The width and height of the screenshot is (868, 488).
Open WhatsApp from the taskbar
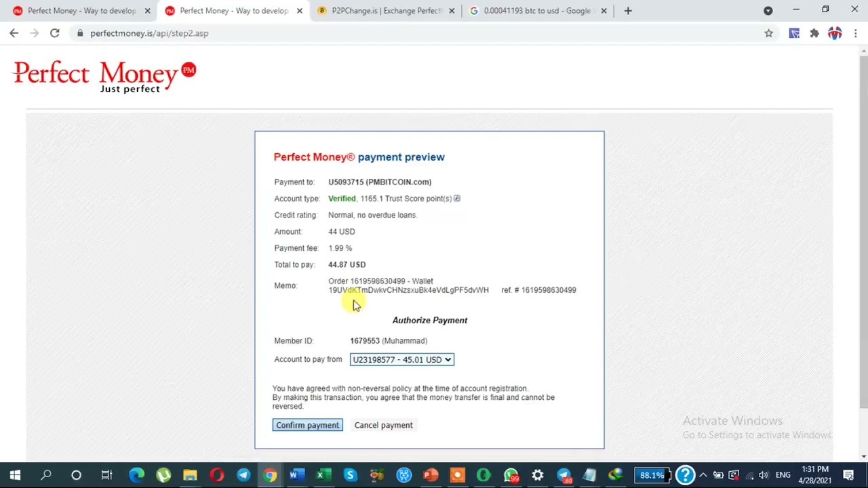(511, 475)
